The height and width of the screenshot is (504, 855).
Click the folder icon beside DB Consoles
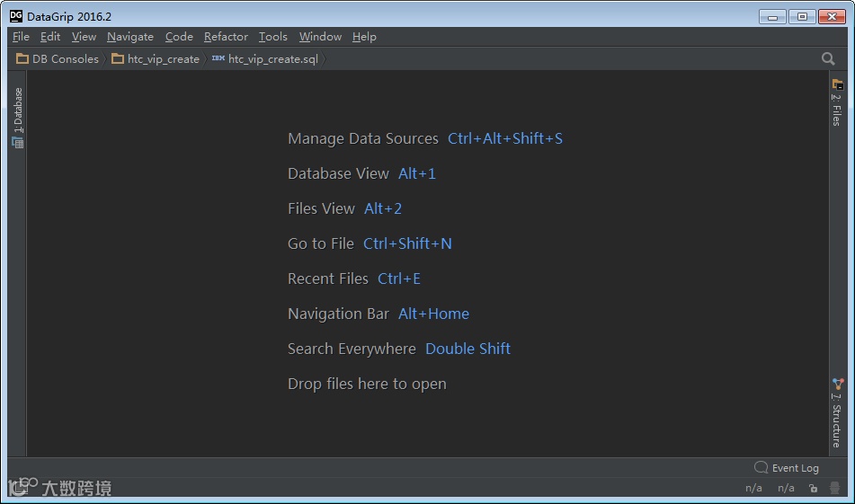[x=22, y=58]
